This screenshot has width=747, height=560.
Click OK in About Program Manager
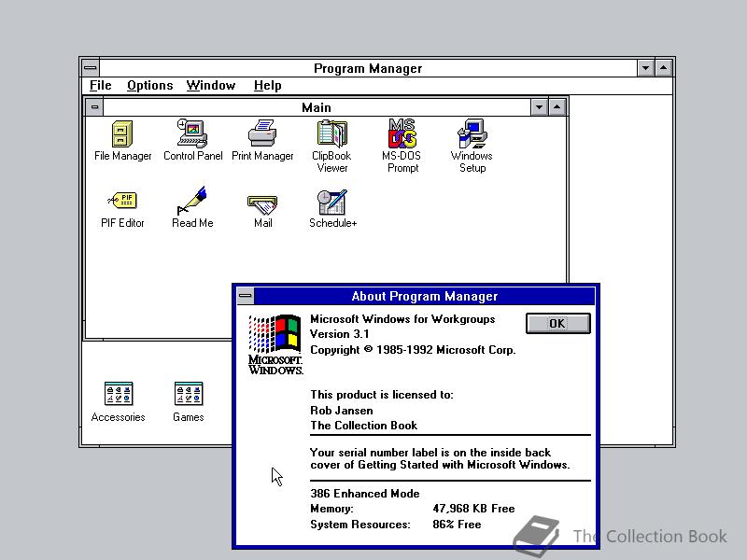[558, 323]
